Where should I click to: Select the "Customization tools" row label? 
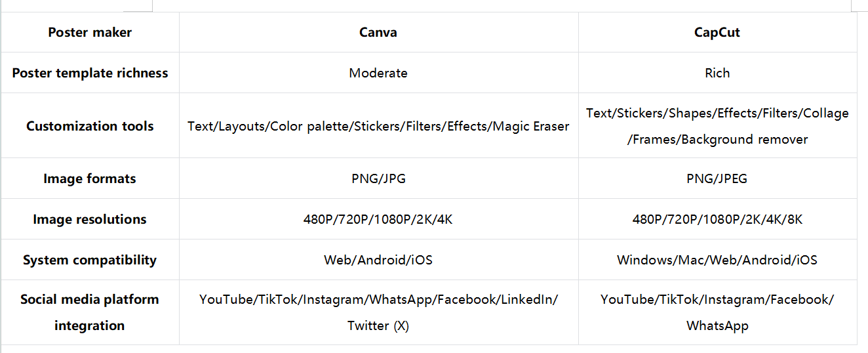90,126
